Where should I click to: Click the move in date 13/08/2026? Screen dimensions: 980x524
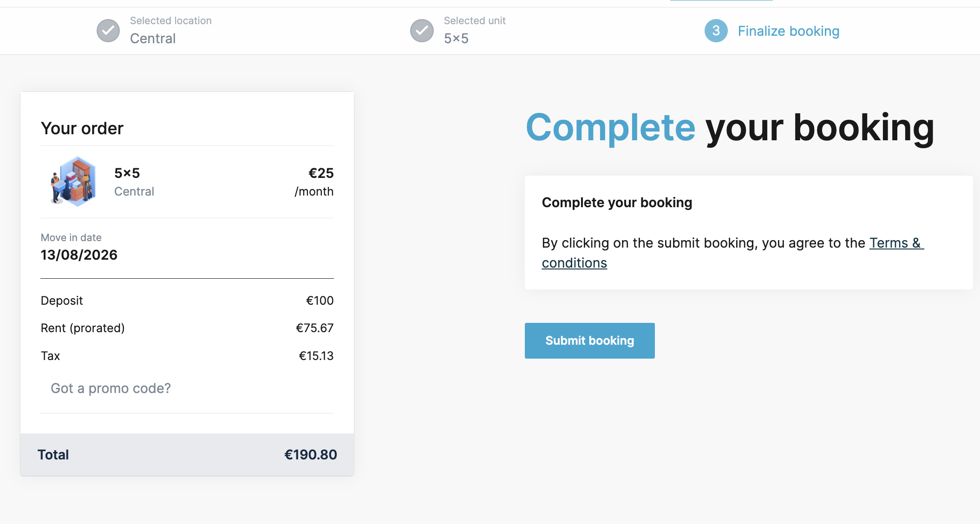pos(79,255)
